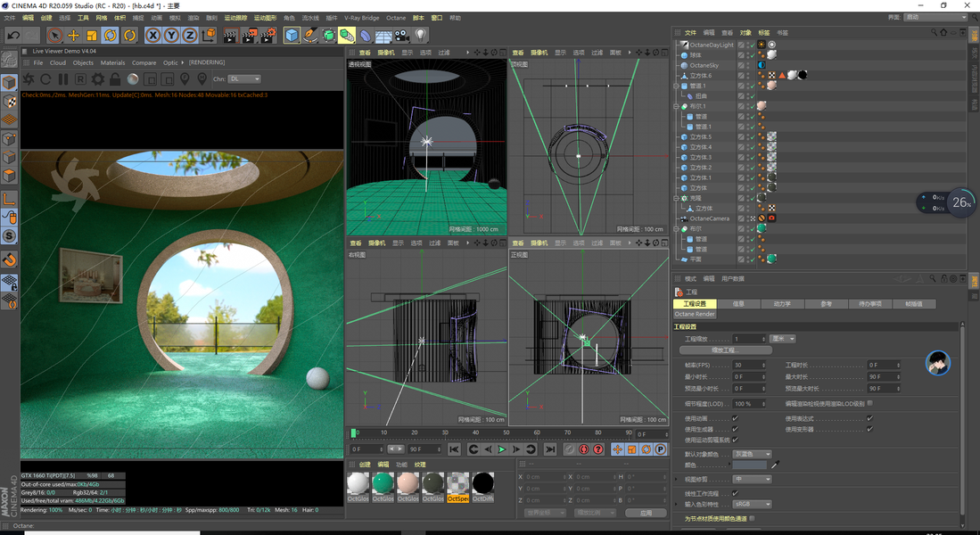Toggle the 使用表达式 checkbox
This screenshot has height=535, width=980.
pyautogui.click(x=869, y=418)
